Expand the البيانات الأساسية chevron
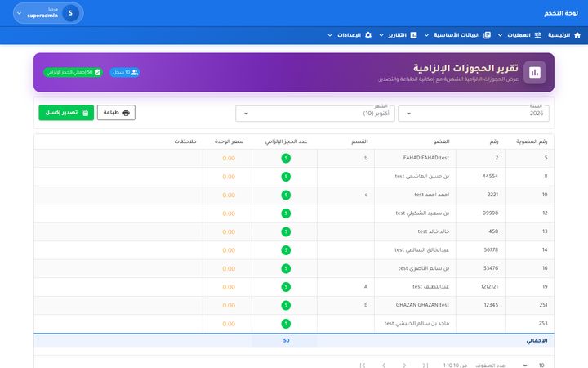 426,35
